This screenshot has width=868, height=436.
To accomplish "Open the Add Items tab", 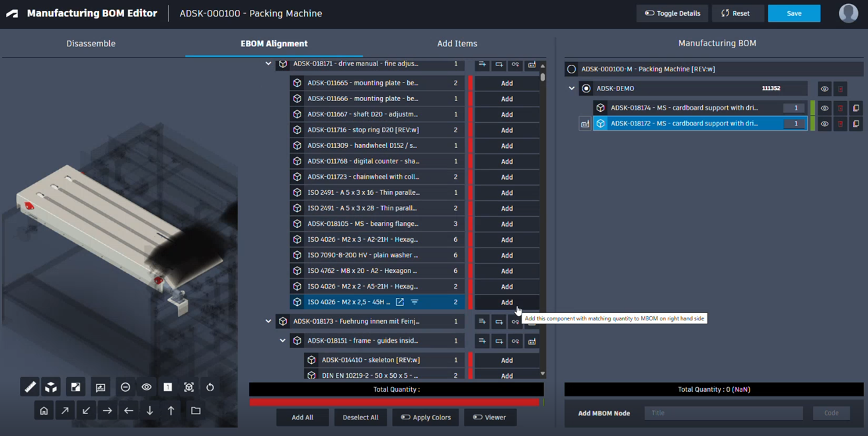I will 457,43.
